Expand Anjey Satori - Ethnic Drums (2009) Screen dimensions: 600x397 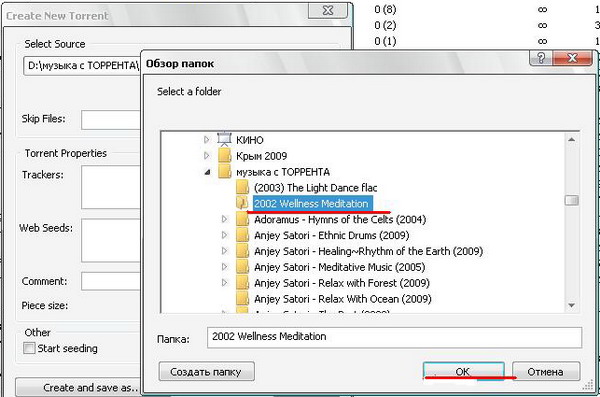[x=225, y=235]
